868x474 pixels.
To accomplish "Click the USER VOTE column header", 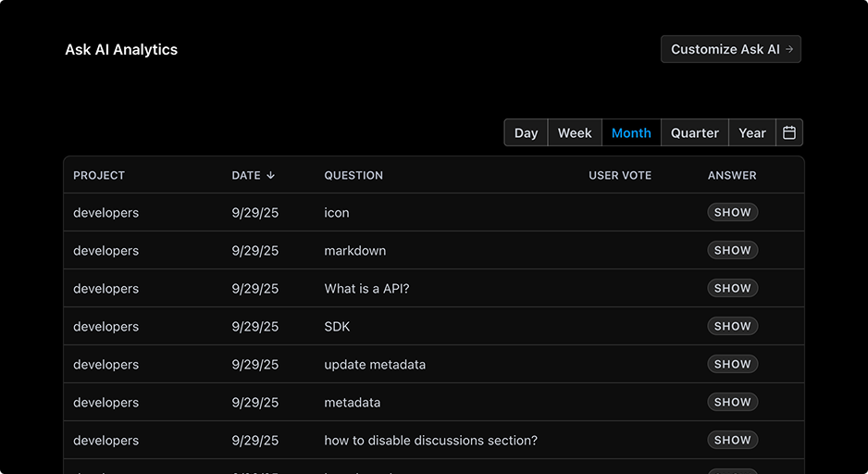I will tap(620, 176).
